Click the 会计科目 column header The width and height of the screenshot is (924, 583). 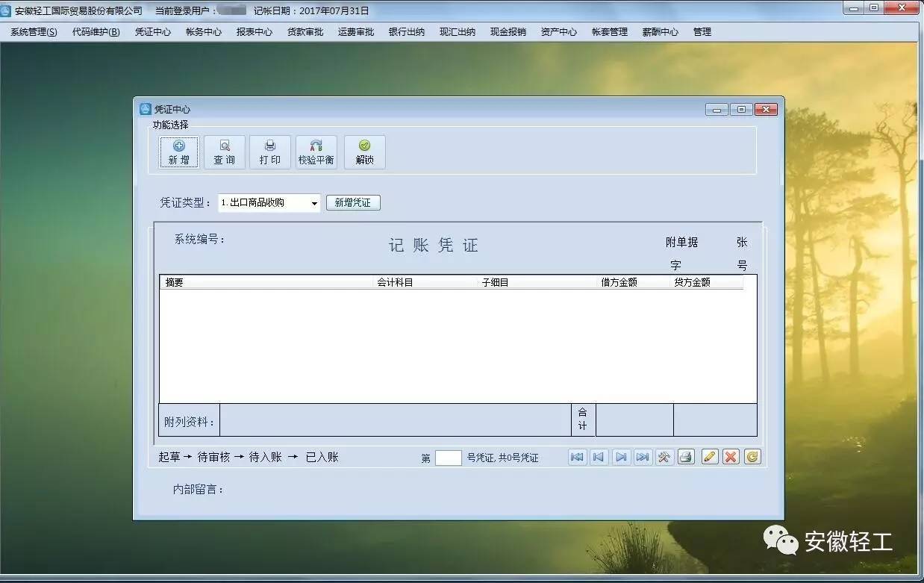(425, 282)
